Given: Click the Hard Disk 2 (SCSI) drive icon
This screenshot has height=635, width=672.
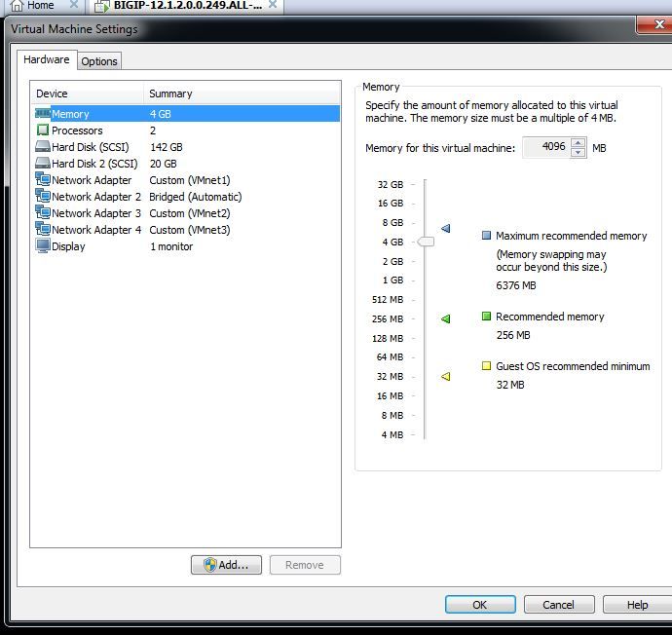Looking at the screenshot, I should 43,164.
